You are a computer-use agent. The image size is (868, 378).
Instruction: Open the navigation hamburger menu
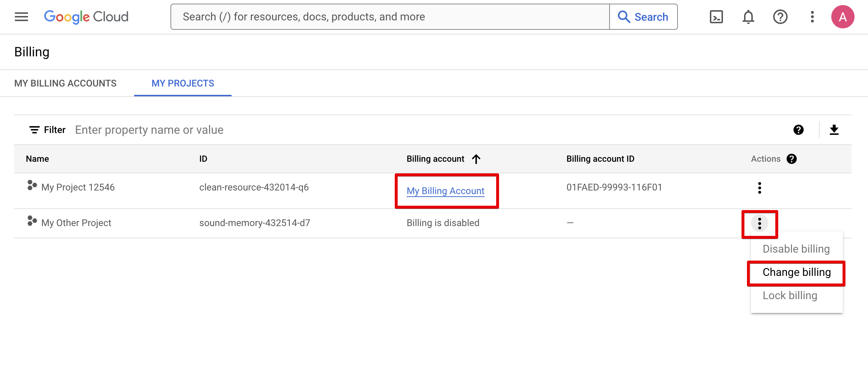[x=21, y=17]
